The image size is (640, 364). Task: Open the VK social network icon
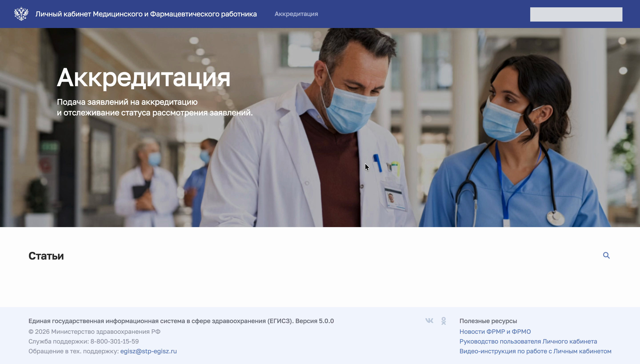point(429,320)
